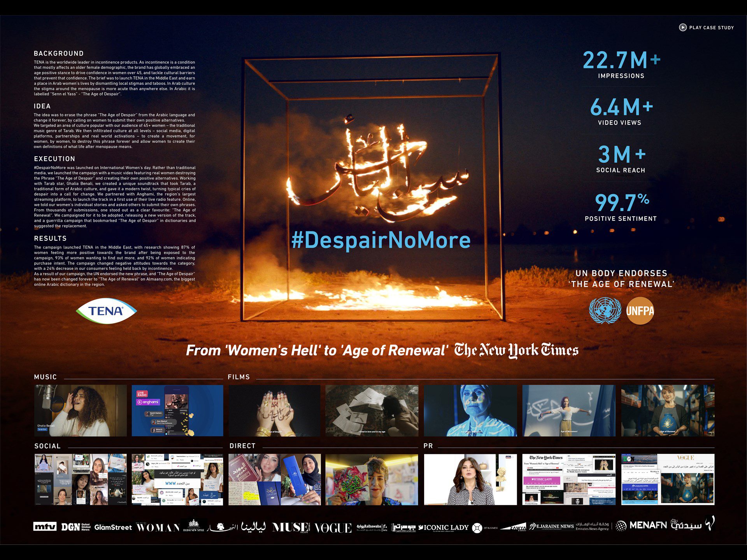This screenshot has width=747, height=560.
Task: Click the PR section label
Action: coord(428,446)
